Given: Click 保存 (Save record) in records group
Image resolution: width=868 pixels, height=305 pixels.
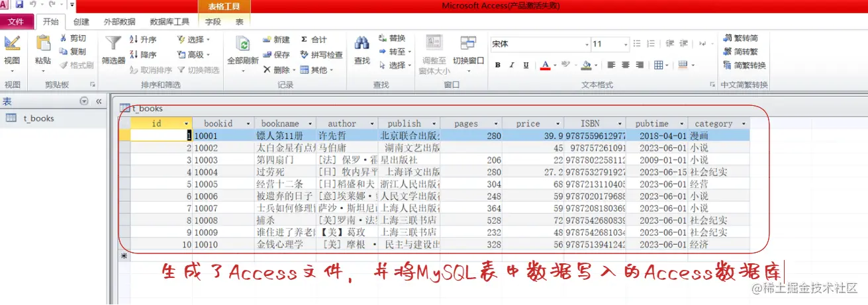Looking at the screenshot, I should point(276,55).
